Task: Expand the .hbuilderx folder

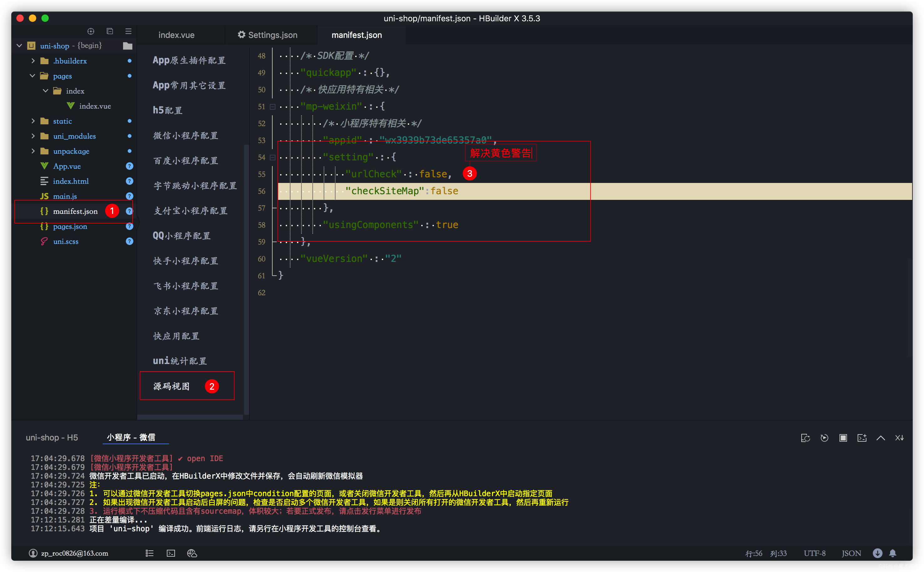Action: pos(33,60)
